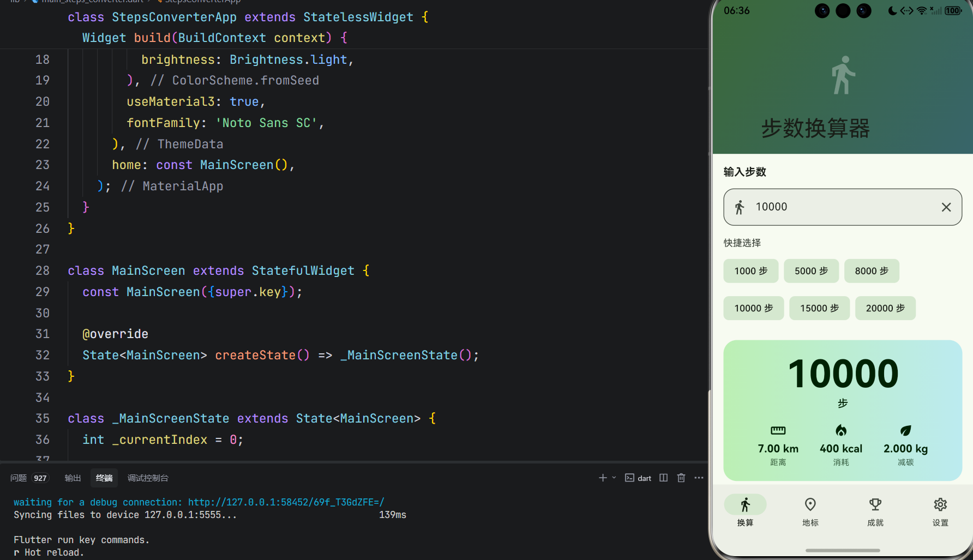Click the large walker icon in app header
Image resolution: width=973 pixels, height=560 pixels.
[843, 75]
